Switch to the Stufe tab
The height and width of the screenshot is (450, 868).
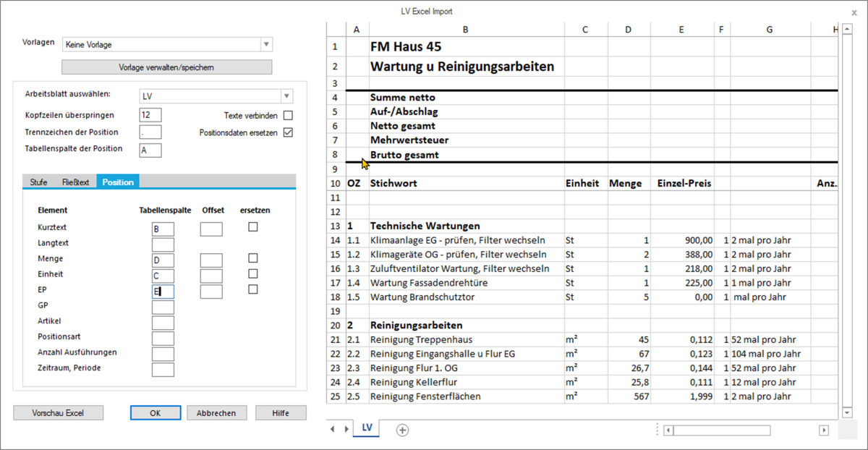click(38, 182)
